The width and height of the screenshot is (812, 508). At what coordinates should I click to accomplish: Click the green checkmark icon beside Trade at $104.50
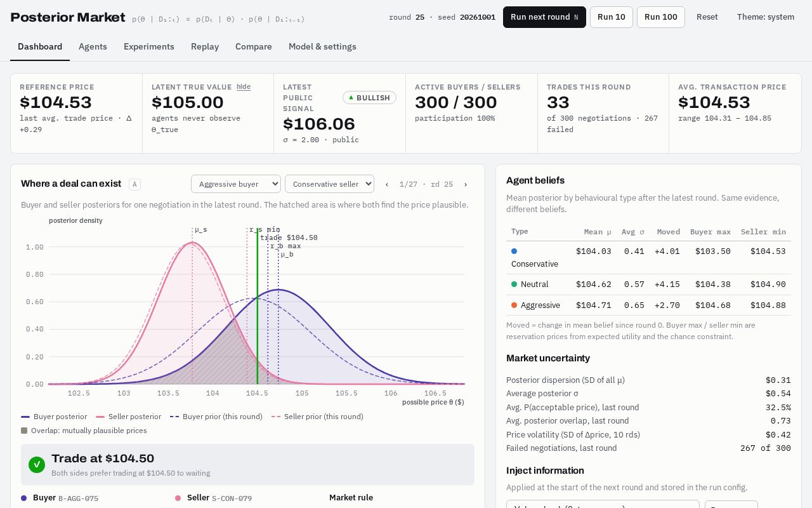37,465
